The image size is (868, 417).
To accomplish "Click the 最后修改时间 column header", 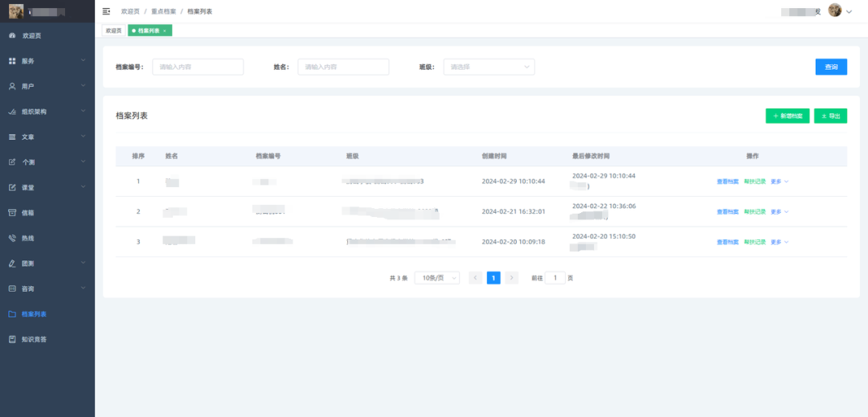I will (591, 157).
